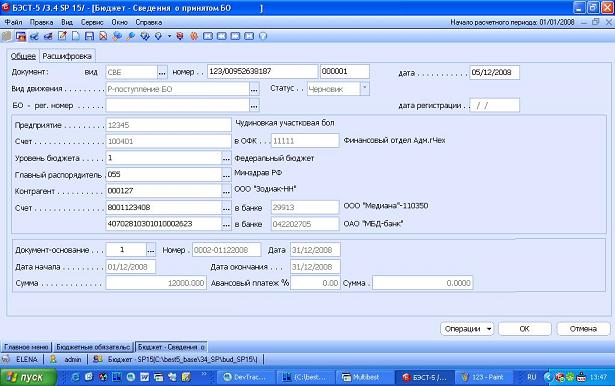The height and width of the screenshot is (386, 615).
Task: Open lookup for Документ-основание field
Action: (151, 249)
